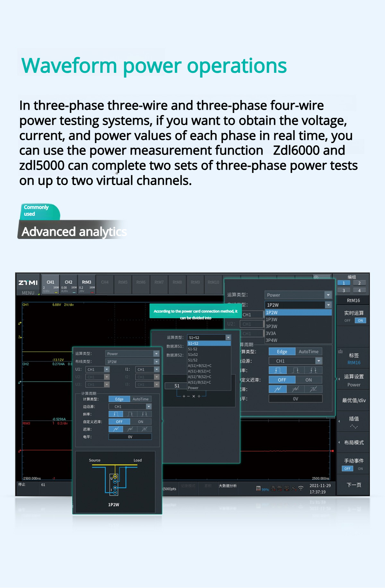Click the third hysteresis icon in right panel
The height and width of the screenshot is (588, 385).
(313, 389)
